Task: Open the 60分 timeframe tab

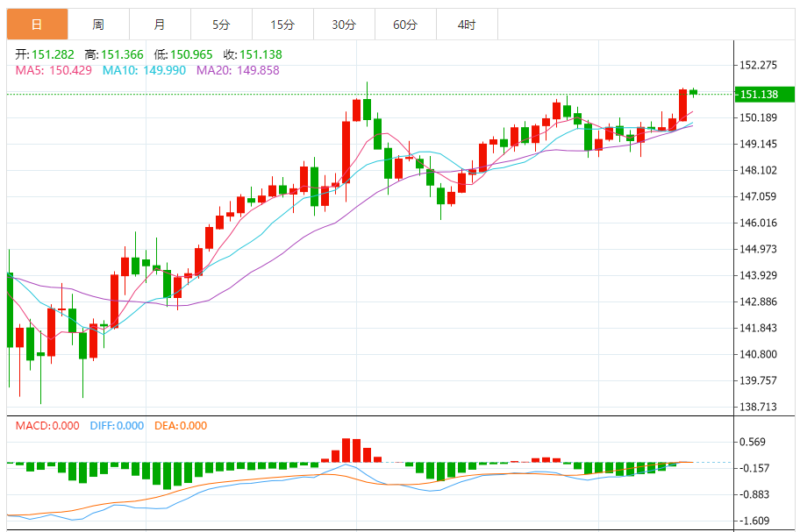Action: pyautogui.click(x=405, y=25)
